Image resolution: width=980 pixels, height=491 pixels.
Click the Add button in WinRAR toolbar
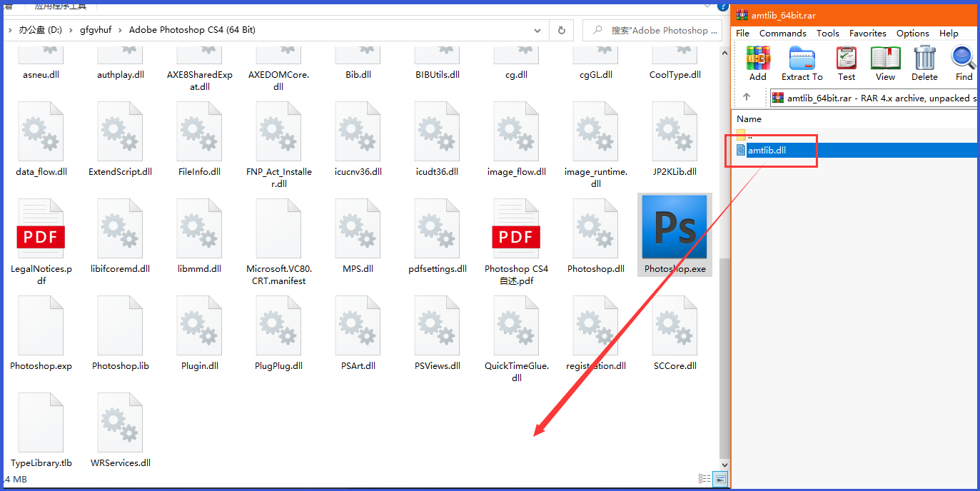pyautogui.click(x=757, y=63)
